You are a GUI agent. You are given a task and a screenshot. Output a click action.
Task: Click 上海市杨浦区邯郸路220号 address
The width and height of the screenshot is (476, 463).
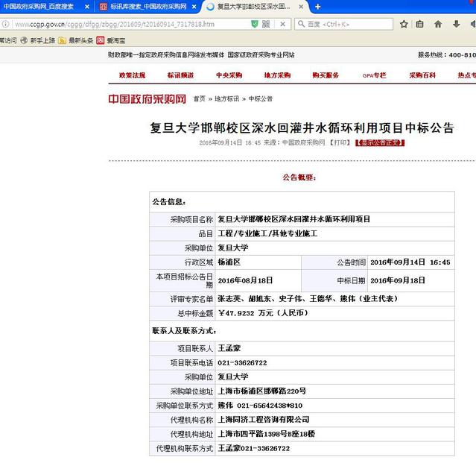coord(261,391)
